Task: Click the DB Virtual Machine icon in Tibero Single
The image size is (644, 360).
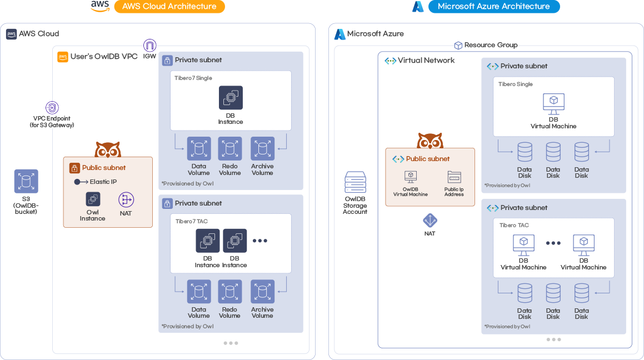Action: tap(553, 104)
